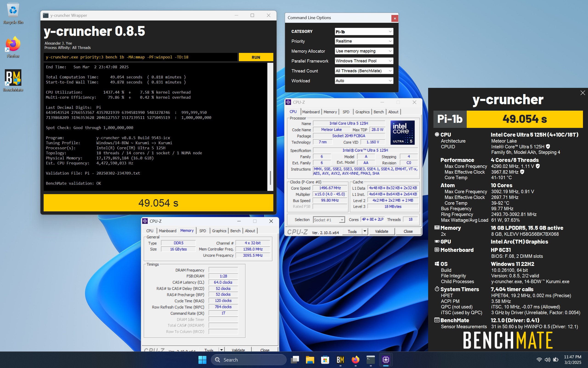Click the Firefox taskbar icon

click(x=356, y=359)
